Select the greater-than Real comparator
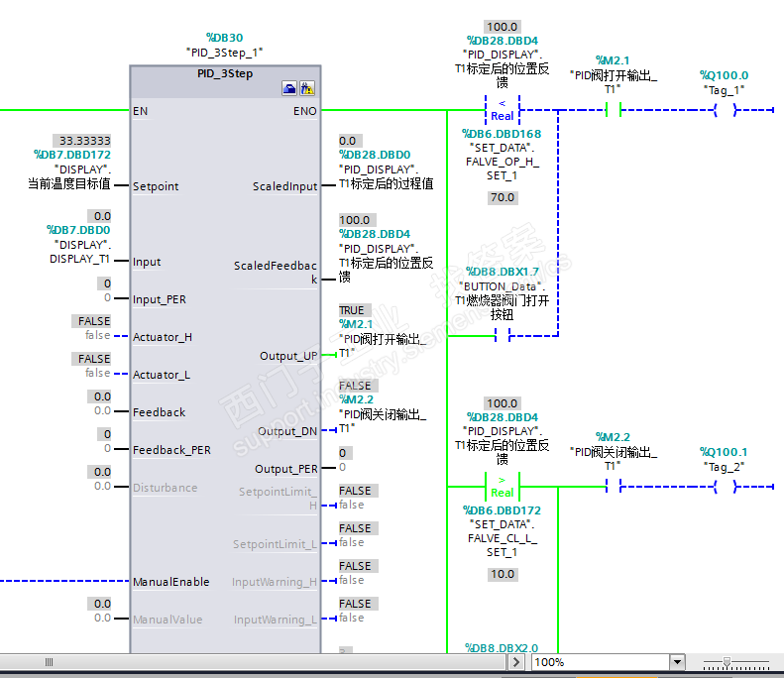The width and height of the screenshot is (784, 678). 502,487
